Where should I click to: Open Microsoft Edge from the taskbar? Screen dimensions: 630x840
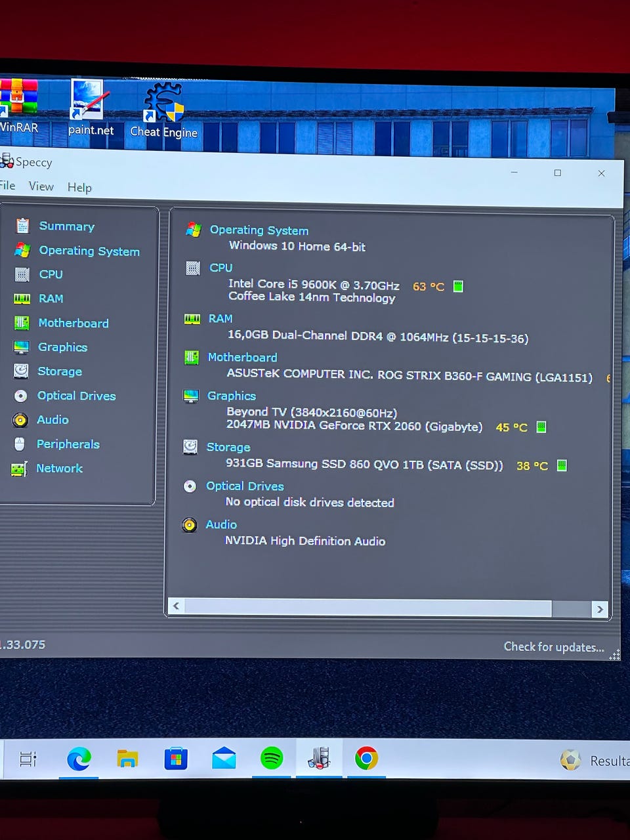(x=79, y=759)
